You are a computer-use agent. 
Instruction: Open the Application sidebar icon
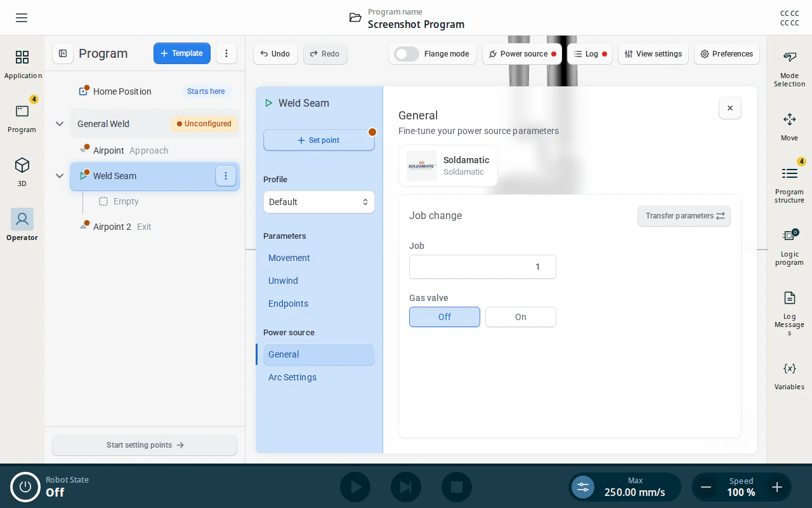(22, 65)
